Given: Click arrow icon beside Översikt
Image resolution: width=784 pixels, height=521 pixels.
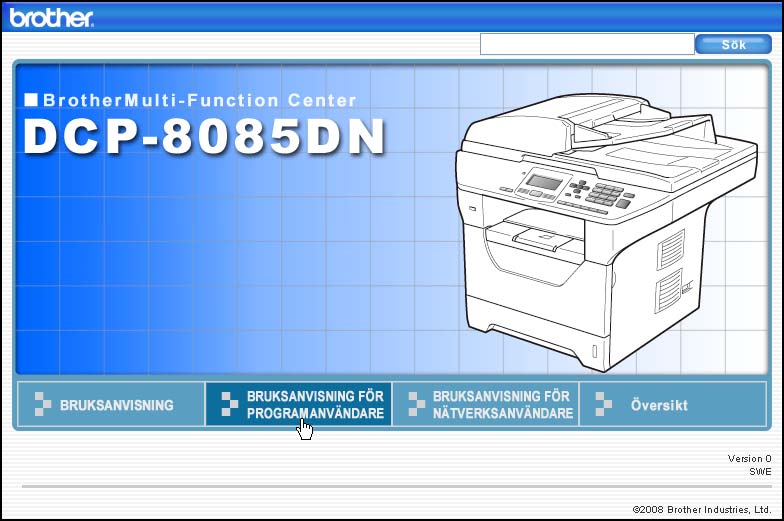Looking at the screenshot, I should pyautogui.click(x=604, y=404).
